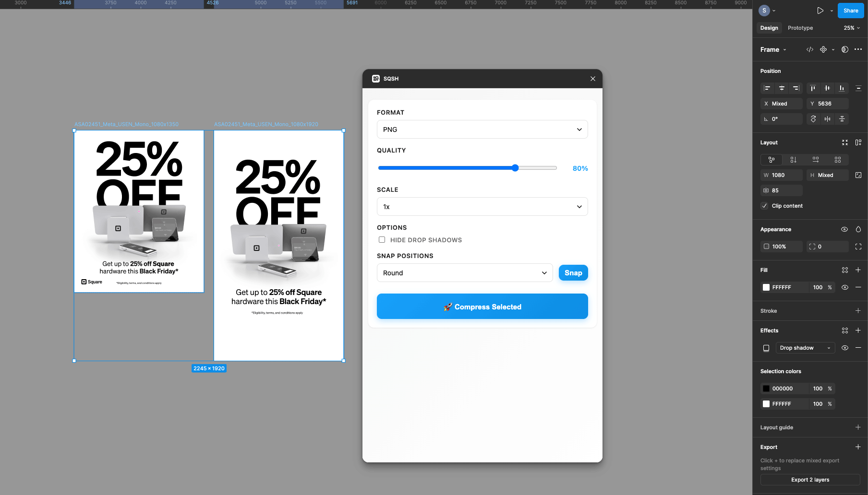Click the constrain proportions icon
Image resolution: width=868 pixels, height=495 pixels.
(x=858, y=175)
